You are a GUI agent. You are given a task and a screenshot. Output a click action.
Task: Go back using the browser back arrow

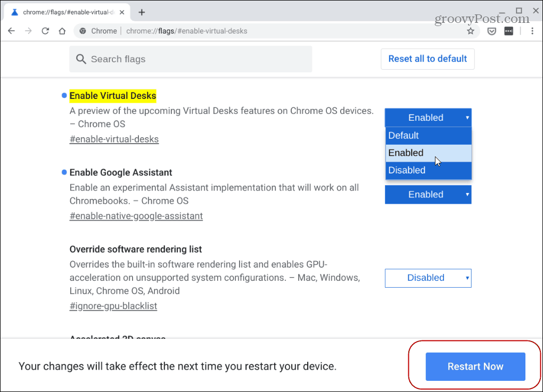11,31
